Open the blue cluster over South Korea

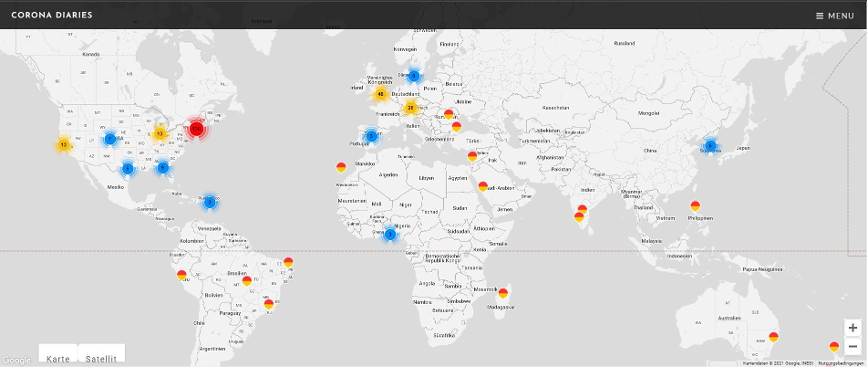(711, 146)
